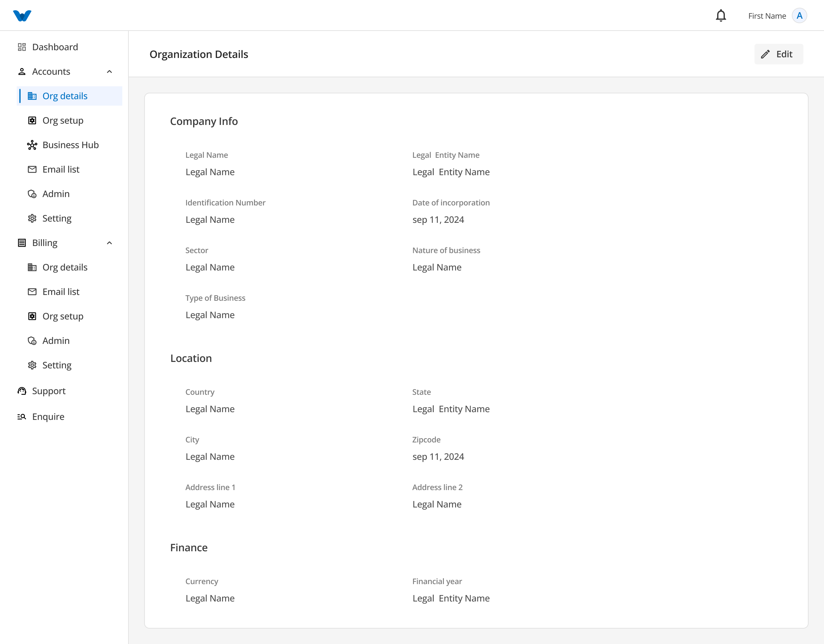
Task: Click the Type of Business label
Action: pyautogui.click(x=215, y=298)
